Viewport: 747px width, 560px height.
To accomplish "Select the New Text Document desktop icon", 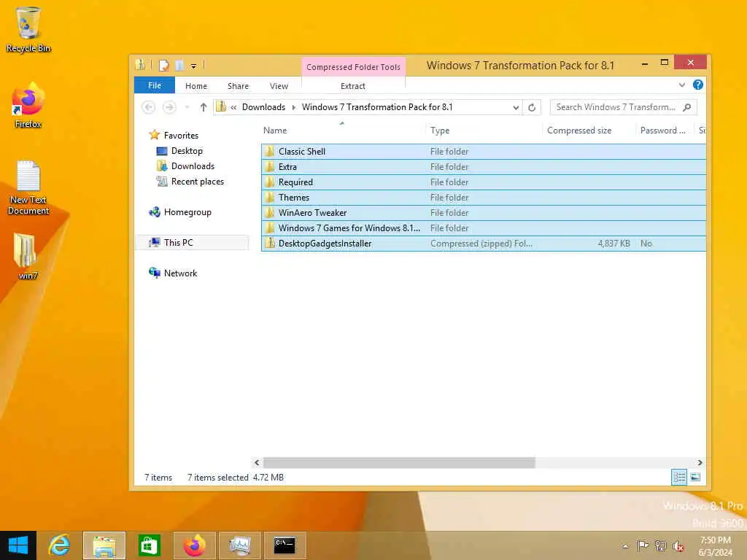I will 28,187.
